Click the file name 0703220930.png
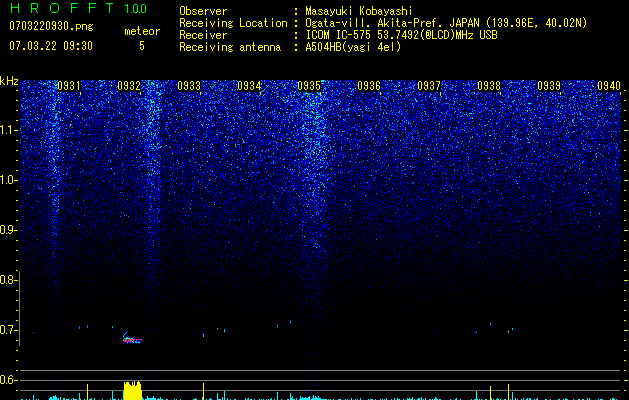Image resolution: width=629 pixels, height=400 pixels. point(51,27)
